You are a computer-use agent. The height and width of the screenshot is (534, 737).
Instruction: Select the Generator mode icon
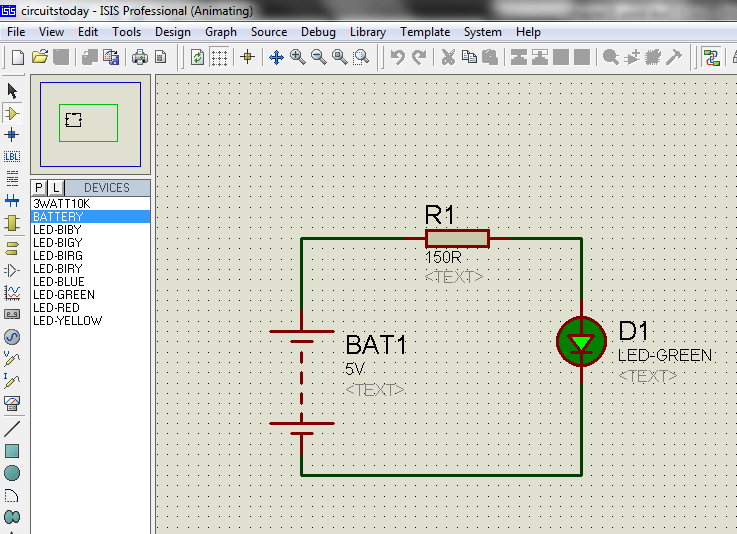(x=12, y=337)
